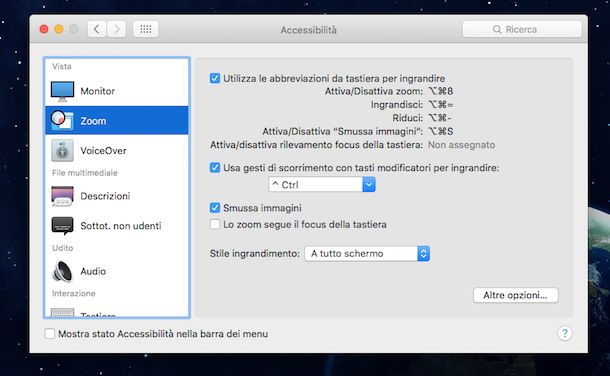Toggle keyboard shortcuts for zooming checkbox

tap(215, 78)
